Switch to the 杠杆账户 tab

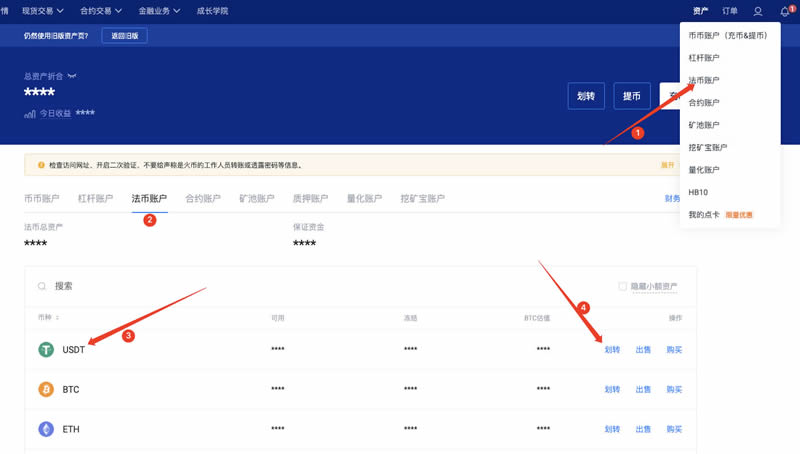point(95,199)
